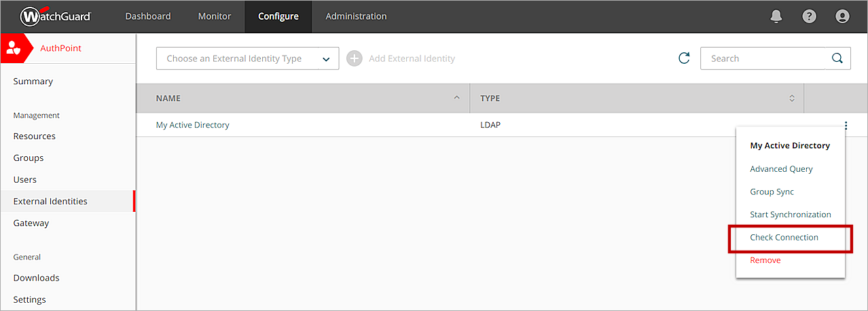Image resolution: width=868 pixels, height=311 pixels.
Task: Click the refresh icon beside Search
Action: point(684,58)
